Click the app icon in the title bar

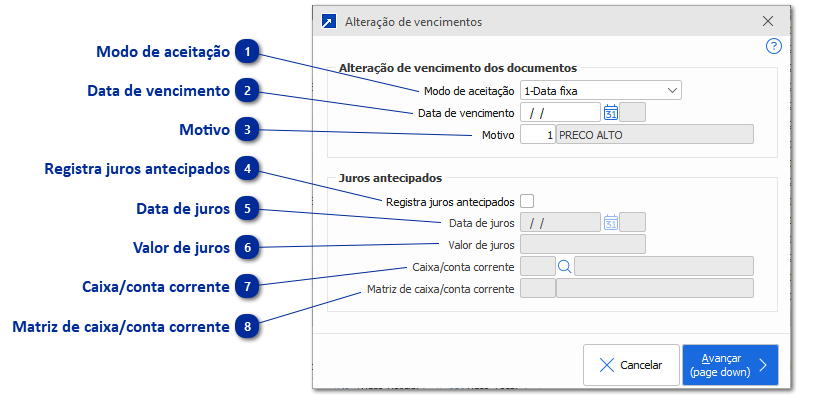point(328,21)
